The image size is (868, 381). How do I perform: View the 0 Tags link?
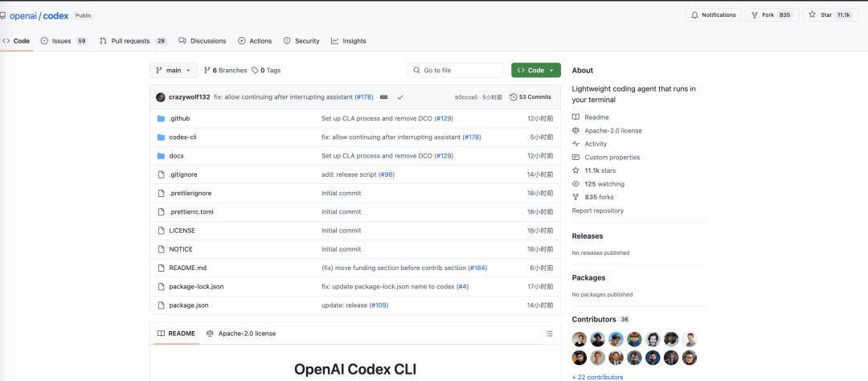(x=266, y=70)
